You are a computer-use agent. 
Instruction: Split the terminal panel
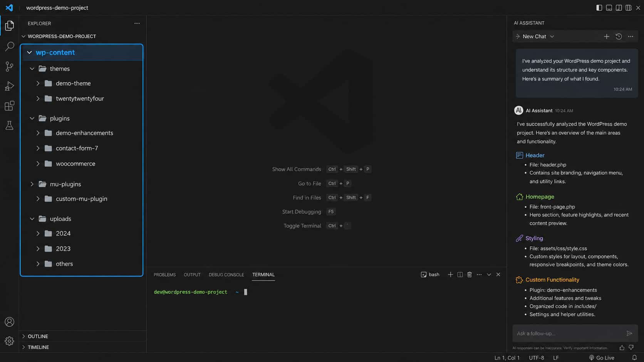click(460, 274)
